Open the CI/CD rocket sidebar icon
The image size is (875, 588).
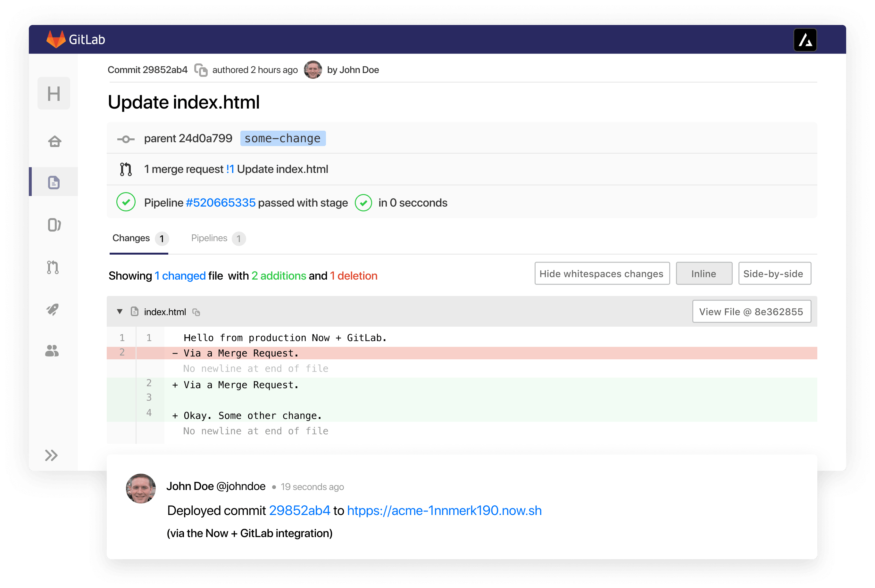click(53, 309)
